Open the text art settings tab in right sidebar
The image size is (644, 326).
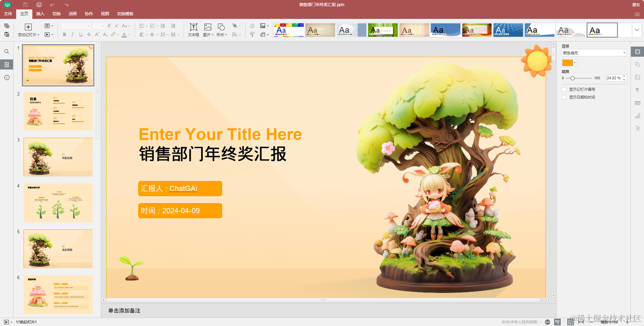[x=638, y=129]
